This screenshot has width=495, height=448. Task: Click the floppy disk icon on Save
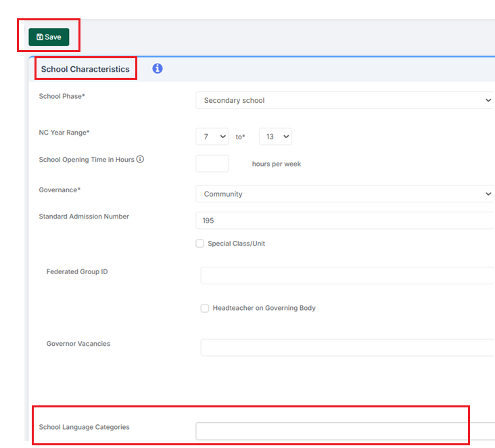coord(40,37)
